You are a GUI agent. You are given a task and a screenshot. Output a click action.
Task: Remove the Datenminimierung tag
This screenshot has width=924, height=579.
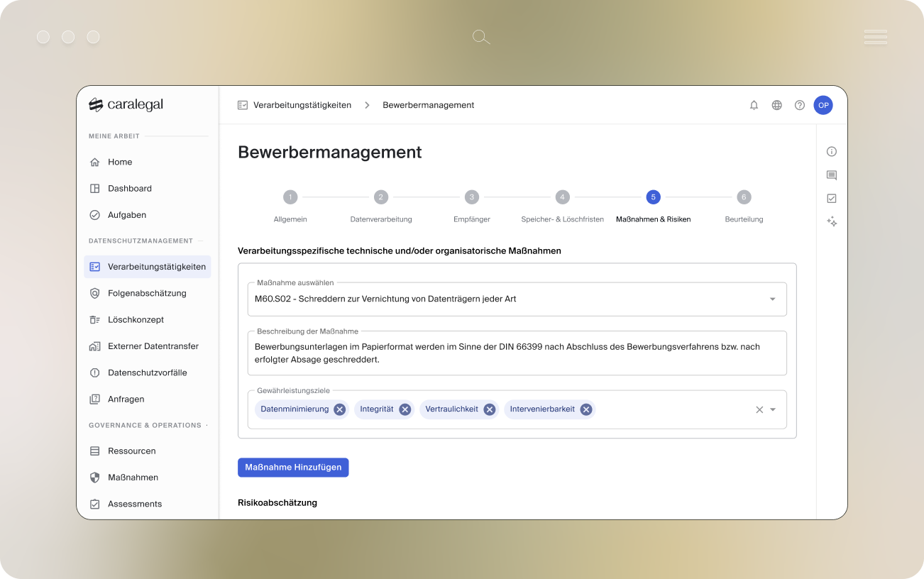pyautogui.click(x=339, y=409)
